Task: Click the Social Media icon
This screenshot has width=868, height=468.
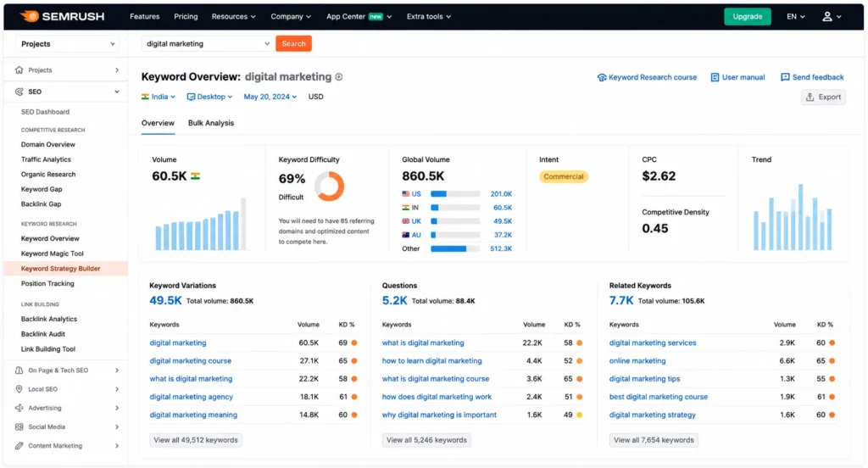Action: 19,426
